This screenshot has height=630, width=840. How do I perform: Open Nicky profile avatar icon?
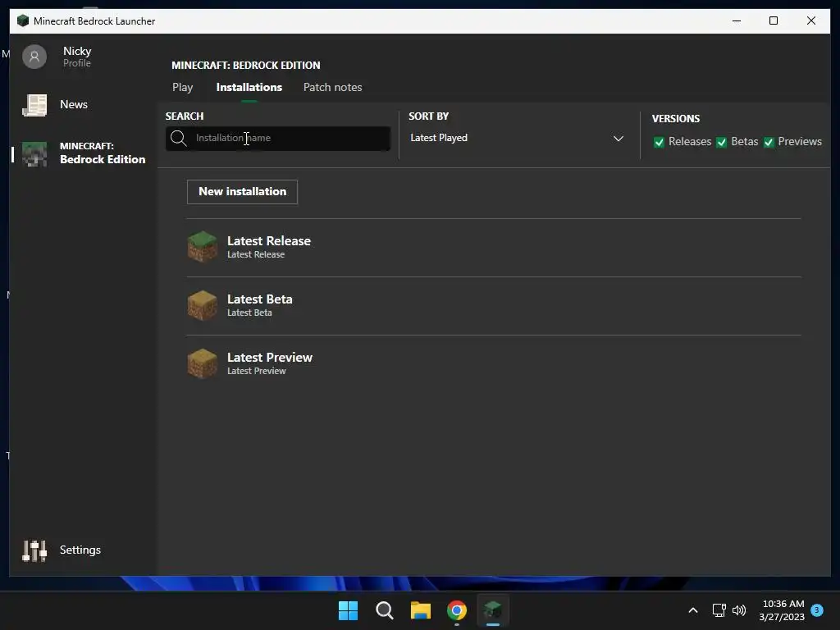(34, 57)
